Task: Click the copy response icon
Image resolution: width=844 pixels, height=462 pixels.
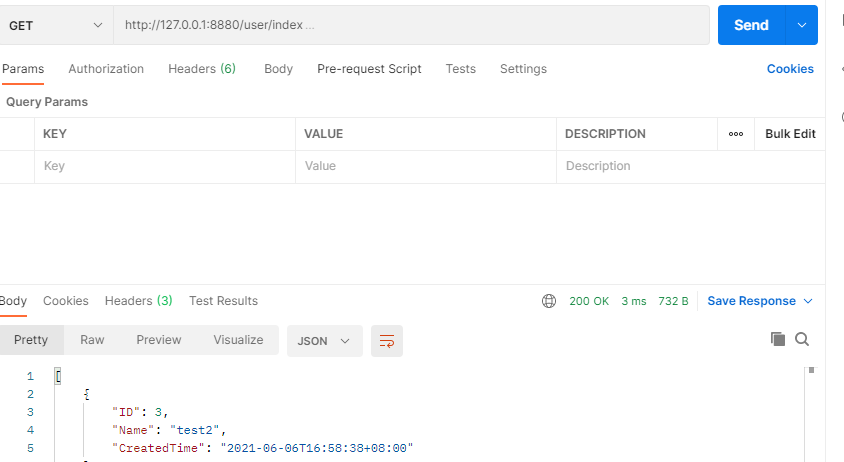Action: tap(778, 339)
